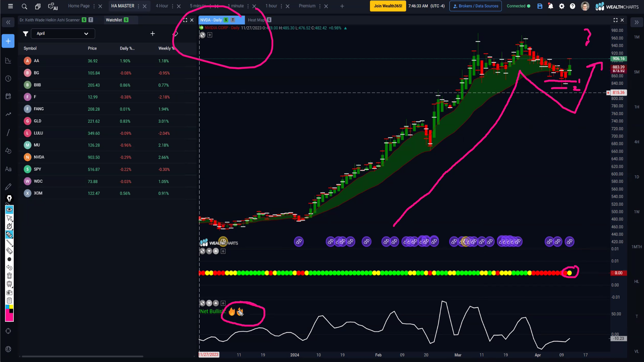Toggle the T badge on NVDA - Daily tab
The height and width of the screenshot is (362, 644).
coord(233,20)
